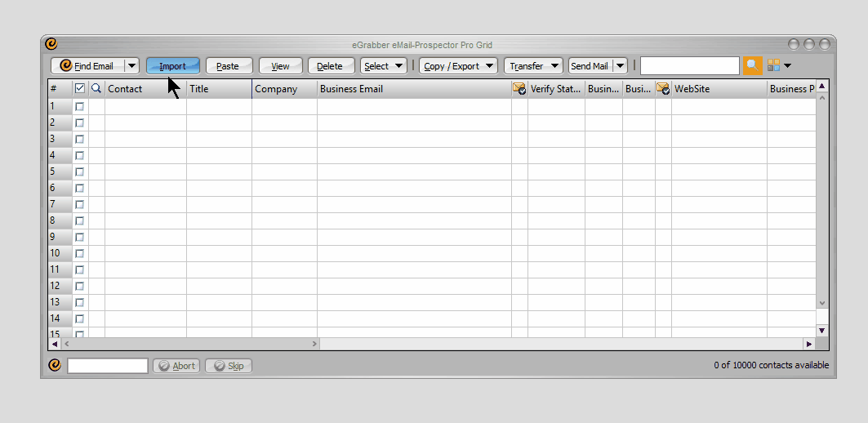868x423 pixels.
Task: Click the email verify icon before Verify Status
Action: click(519, 89)
